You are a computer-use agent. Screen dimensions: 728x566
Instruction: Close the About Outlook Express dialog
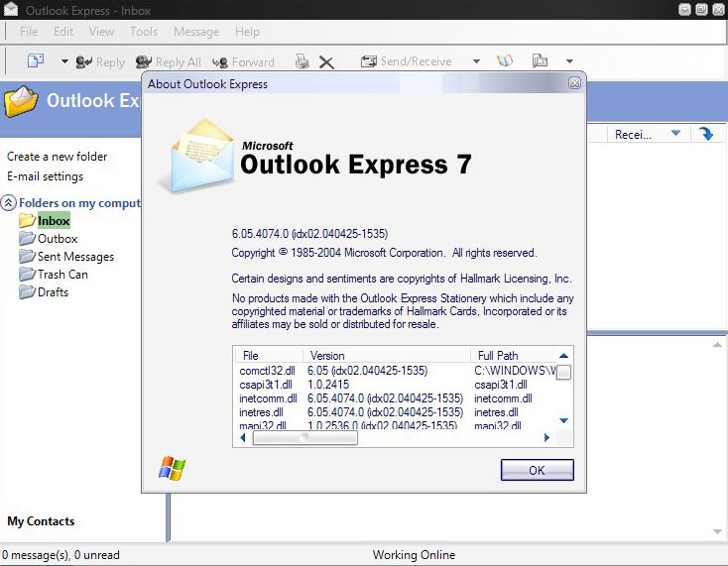click(x=574, y=83)
